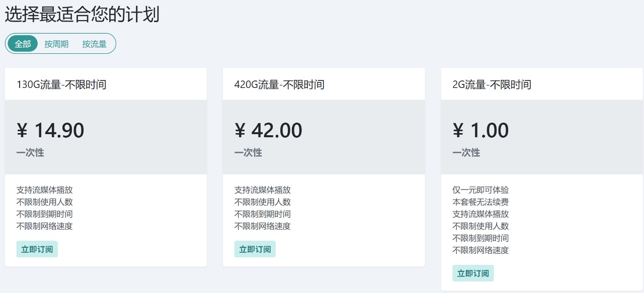Subscribe to the 130G流量 plan
644x293 pixels.
point(37,249)
